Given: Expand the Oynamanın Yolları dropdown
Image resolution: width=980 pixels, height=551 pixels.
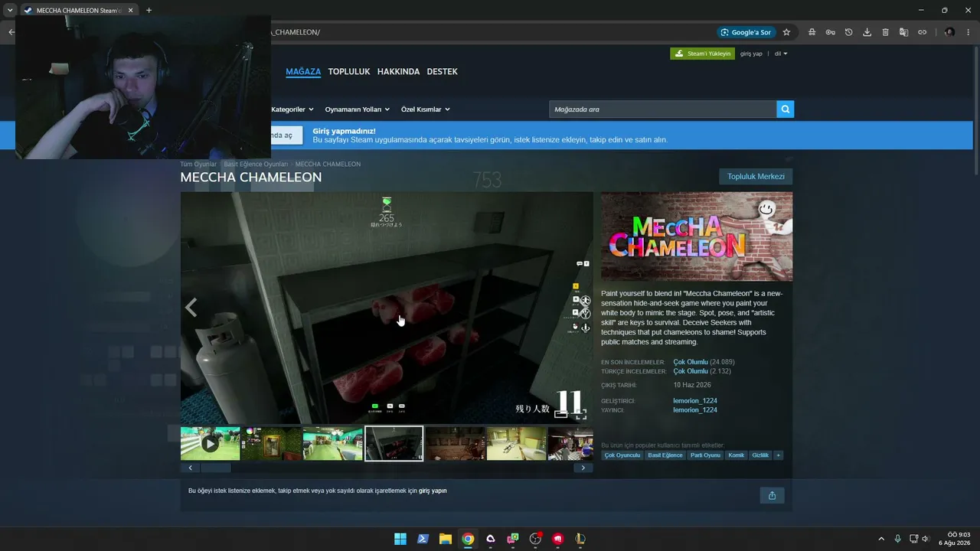Looking at the screenshot, I should 358,109.
